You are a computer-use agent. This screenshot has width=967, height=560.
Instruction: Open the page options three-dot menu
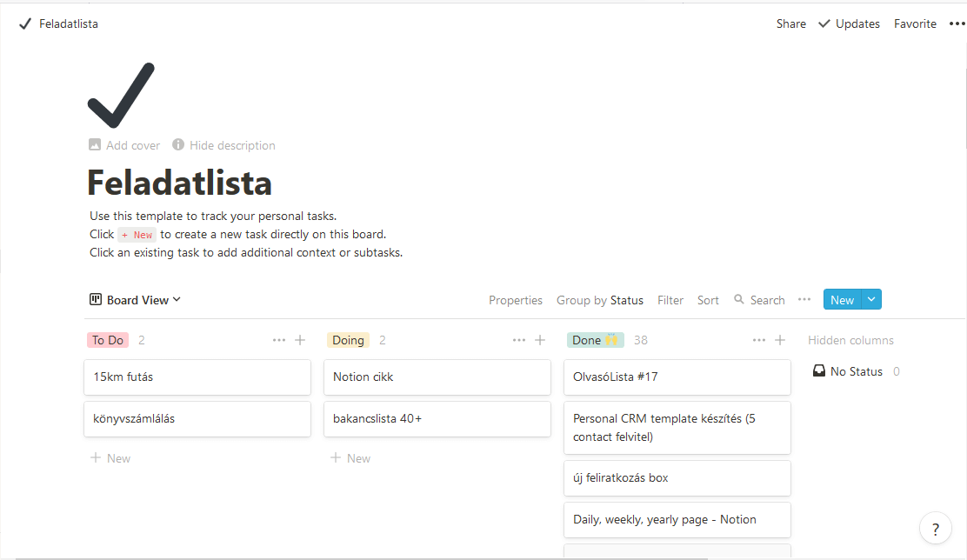click(957, 24)
